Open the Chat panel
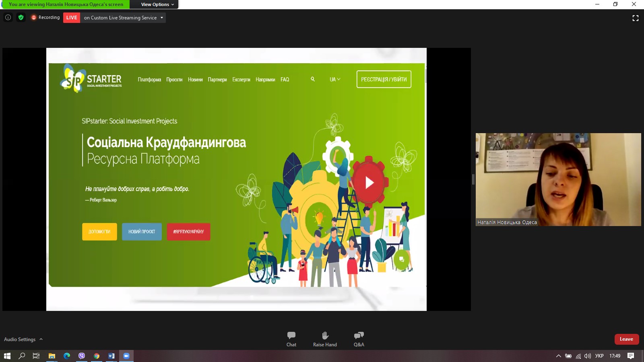Viewport: 644px width, 362px height. point(291,339)
